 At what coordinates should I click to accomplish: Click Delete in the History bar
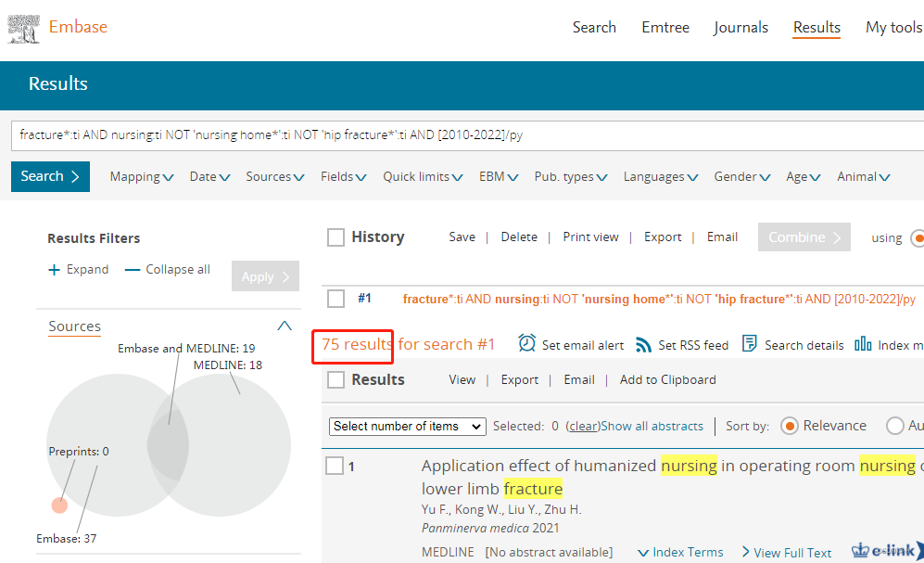[519, 237]
